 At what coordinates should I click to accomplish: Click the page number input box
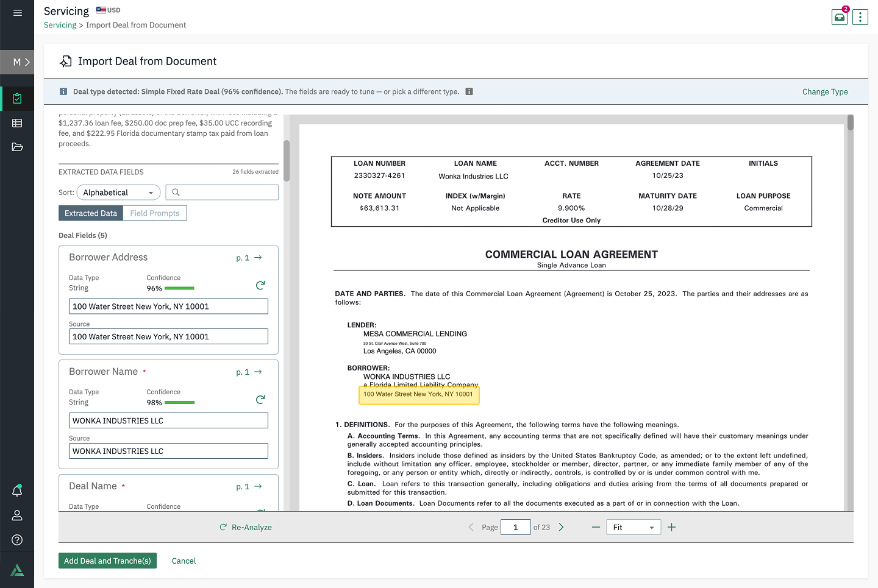click(x=515, y=527)
